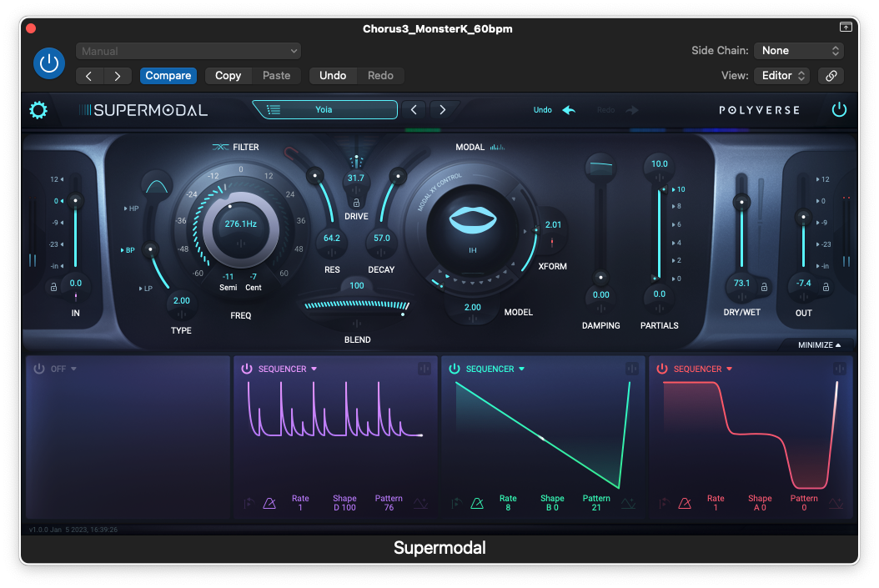Click the lock icon beside Dry/Wet
This screenshot has width=879, height=588.
click(765, 286)
